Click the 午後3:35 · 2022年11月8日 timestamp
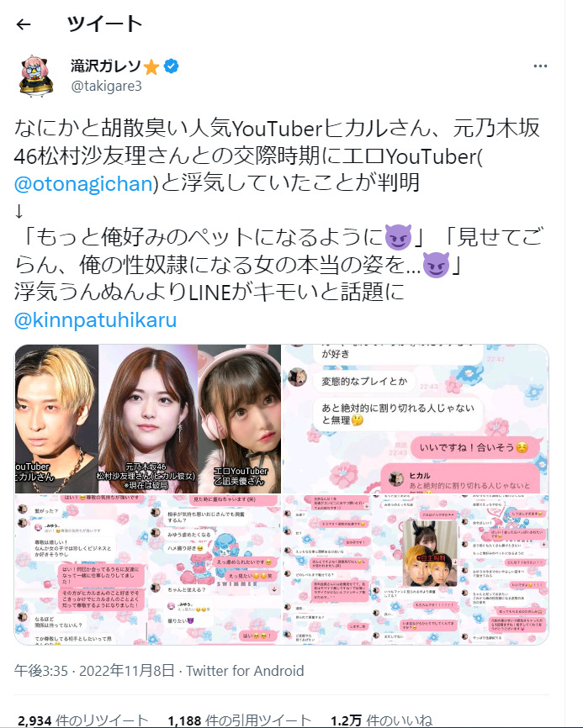The height and width of the screenshot is (728, 583). 94,671
